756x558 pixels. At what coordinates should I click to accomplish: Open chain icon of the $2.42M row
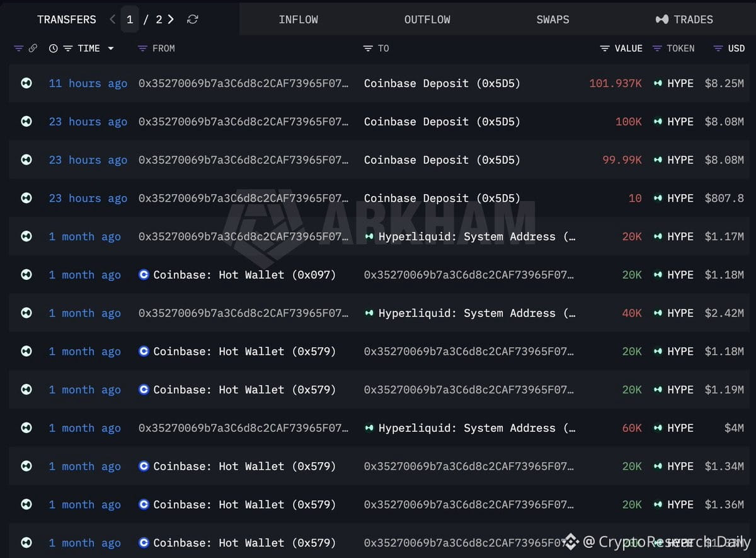click(x=26, y=313)
